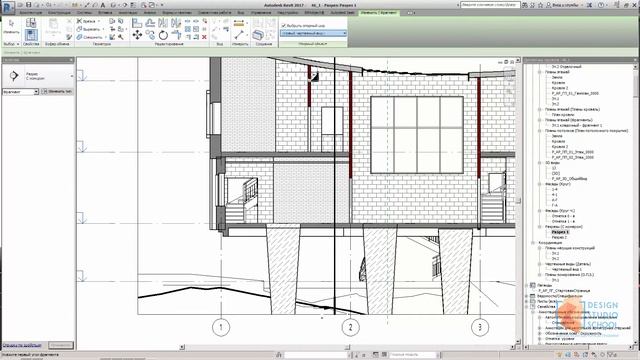Screen dimensions: 640x360
Task: Open the Manage (Управление) ribbon tab
Action: point(261,13)
